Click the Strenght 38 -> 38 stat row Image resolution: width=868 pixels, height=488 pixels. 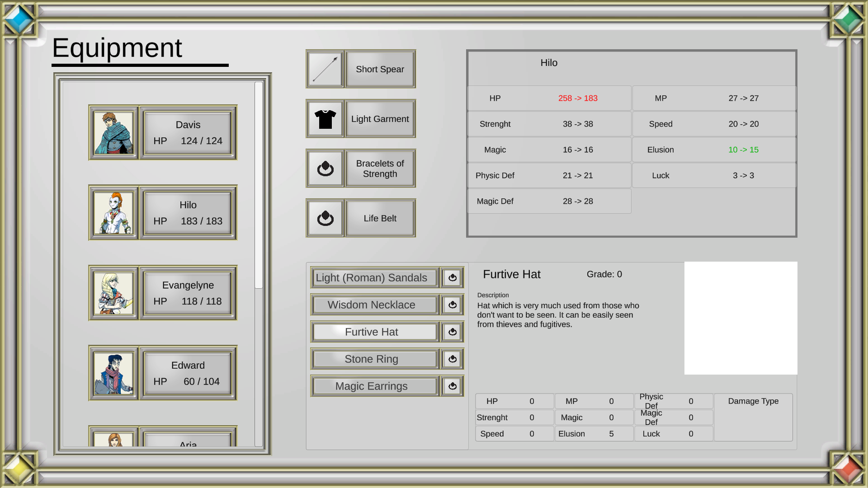549,124
